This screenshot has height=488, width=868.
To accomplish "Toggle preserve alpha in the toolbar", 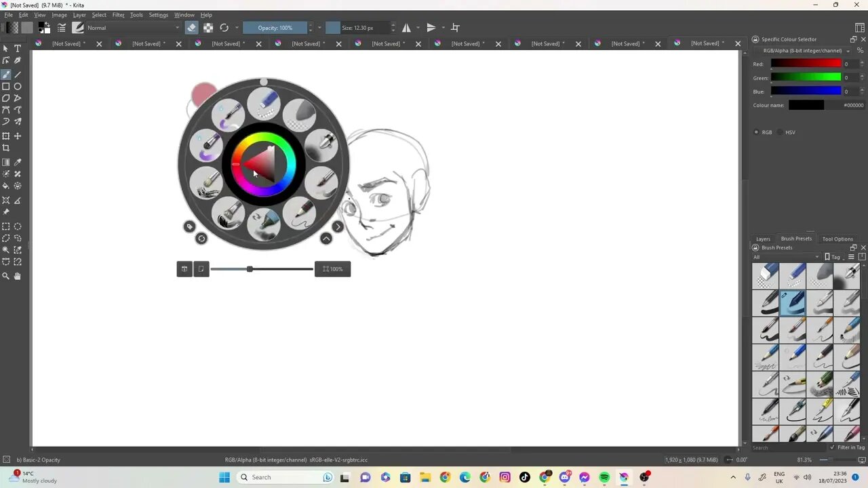I will [208, 28].
